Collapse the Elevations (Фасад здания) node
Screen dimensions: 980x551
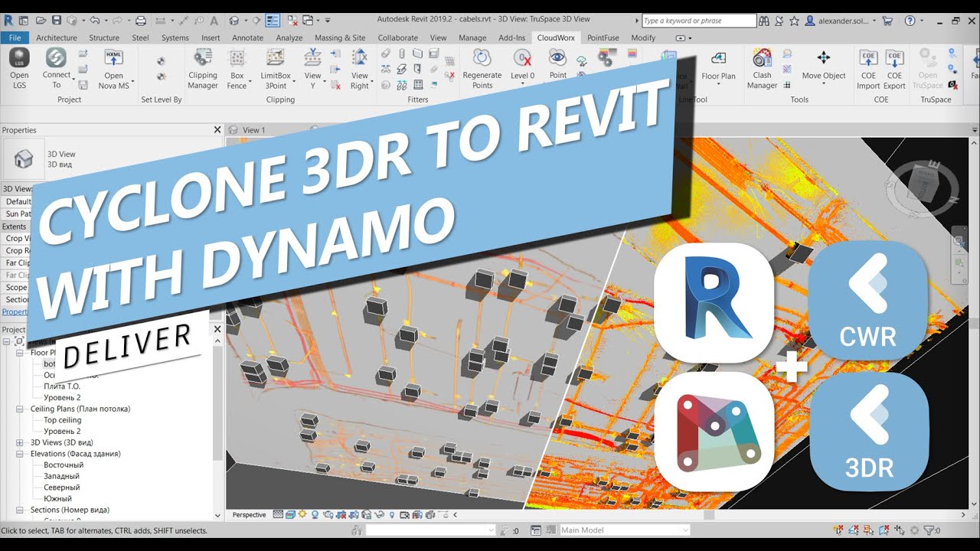tap(20, 454)
